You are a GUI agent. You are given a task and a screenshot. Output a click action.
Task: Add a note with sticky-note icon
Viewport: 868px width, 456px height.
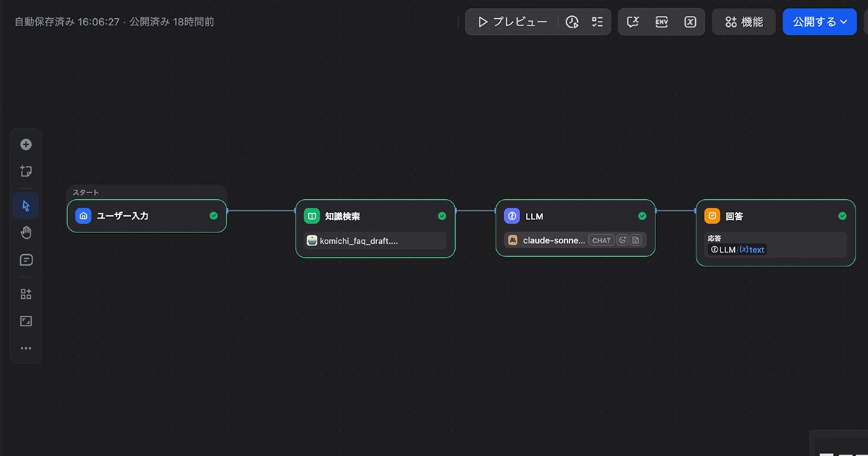tap(26, 172)
